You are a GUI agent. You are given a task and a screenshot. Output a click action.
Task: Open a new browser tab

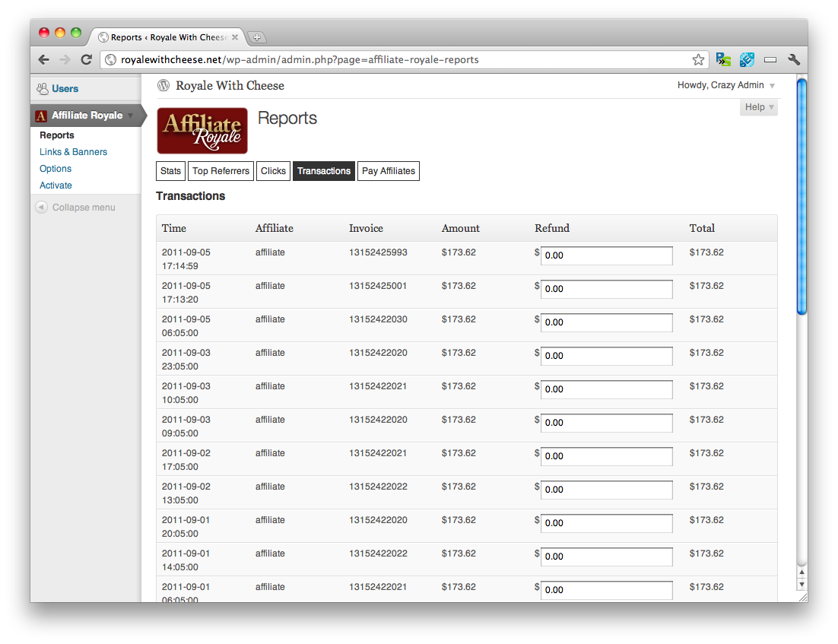tap(257, 36)
